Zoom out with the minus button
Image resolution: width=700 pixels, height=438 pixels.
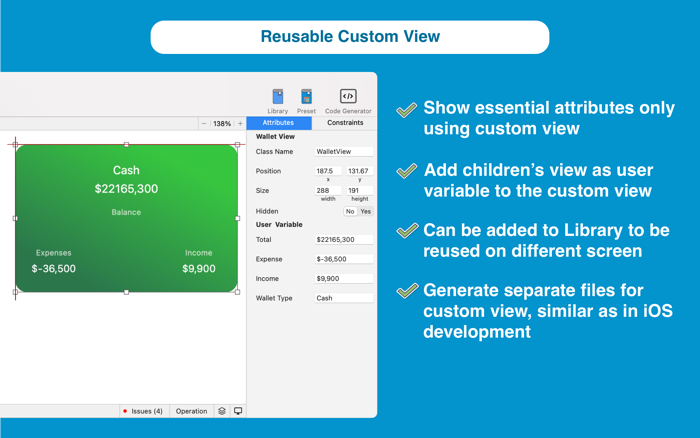pyautogui.click(x=204, y=124)
